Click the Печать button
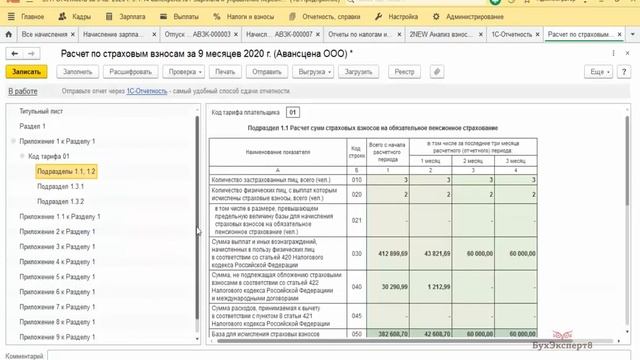Image resolution: width=640 pixels, height=360 pixels. pyautogui.click(x=225, y=72)
